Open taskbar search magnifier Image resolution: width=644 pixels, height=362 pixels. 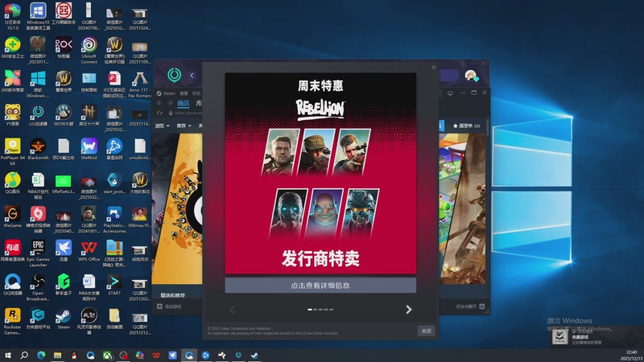24,355
